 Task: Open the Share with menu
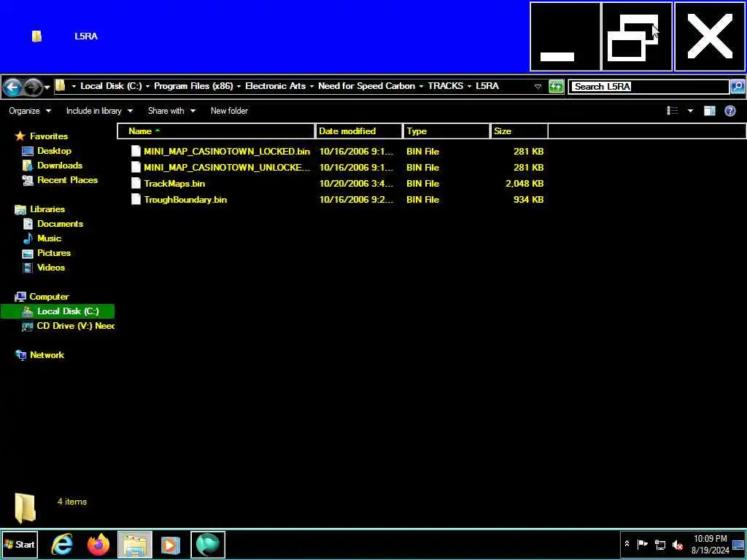tap(171, 111)
